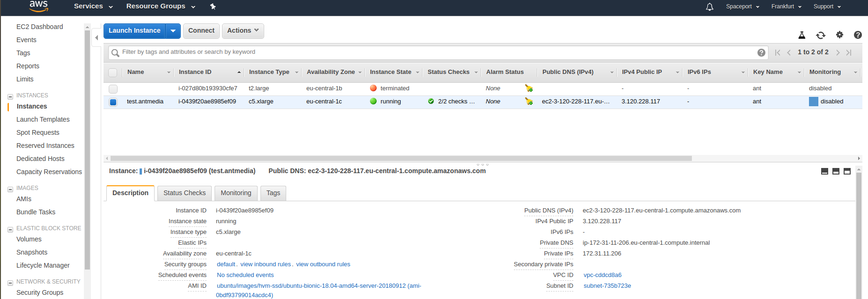Open Spot Requests in sidebar
The height and width of the screenshot is (299, 868).
[x=37, y=132]
